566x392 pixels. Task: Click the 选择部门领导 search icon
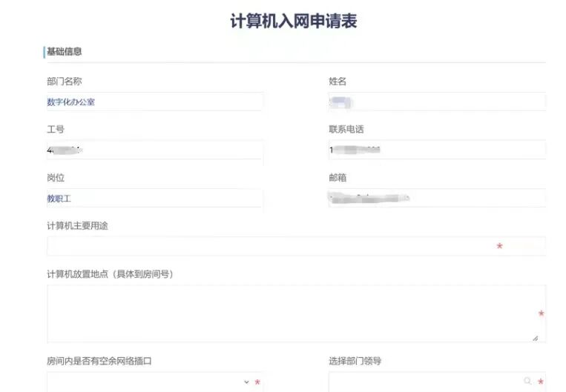pyautogui.click(x=527, y=381)
